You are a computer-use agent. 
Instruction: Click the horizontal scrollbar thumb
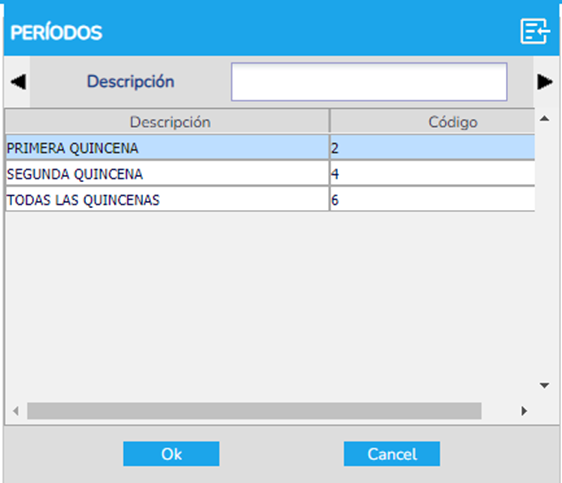254,411
